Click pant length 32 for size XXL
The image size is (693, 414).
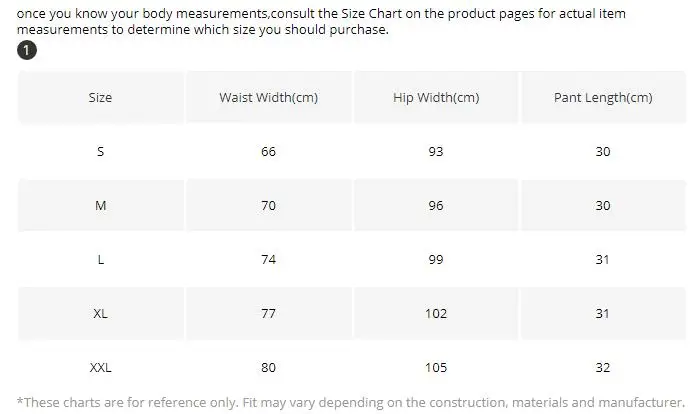(603, 367)
